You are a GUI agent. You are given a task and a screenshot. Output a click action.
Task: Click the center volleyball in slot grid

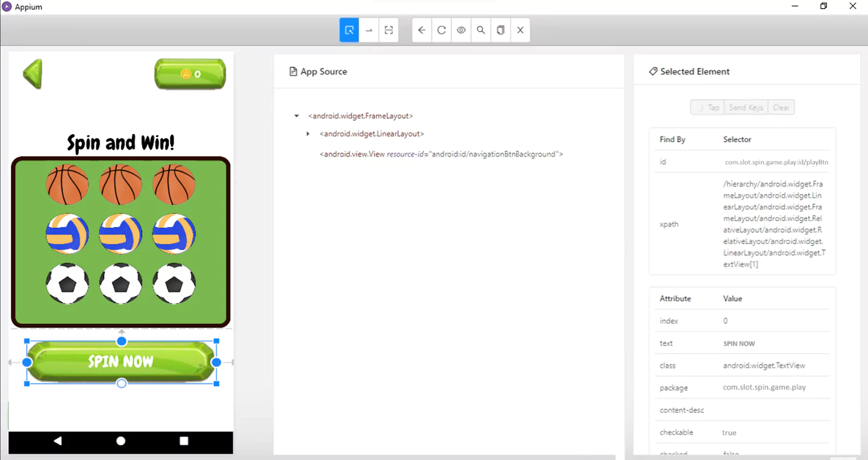click(x=120, y=234)
